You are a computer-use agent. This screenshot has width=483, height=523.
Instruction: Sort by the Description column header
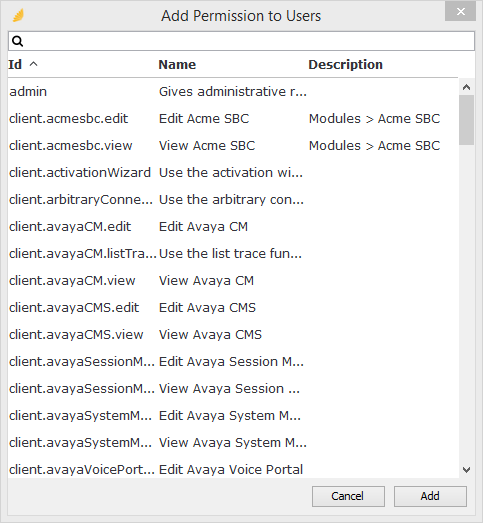(345, 64)
